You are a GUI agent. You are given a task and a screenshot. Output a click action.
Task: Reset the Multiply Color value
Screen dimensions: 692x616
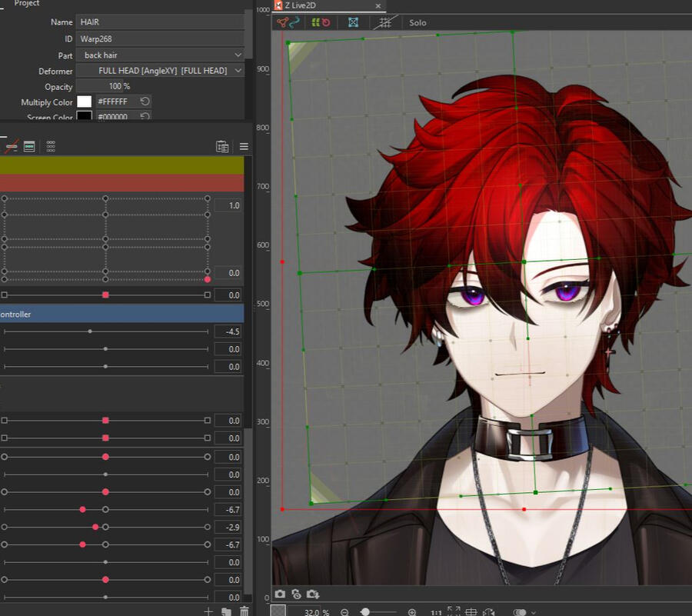click(145, 102)
